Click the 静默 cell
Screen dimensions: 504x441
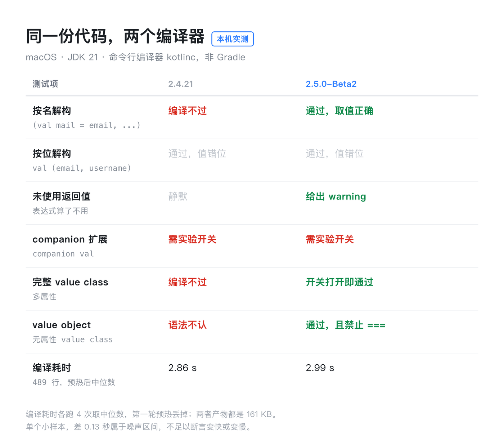[178, 197]
